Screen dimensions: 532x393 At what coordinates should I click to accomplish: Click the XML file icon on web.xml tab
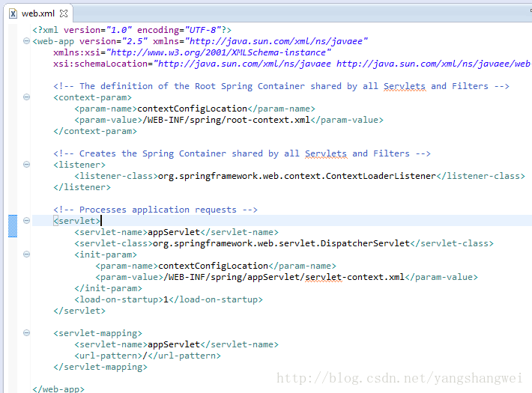point(13,13)
